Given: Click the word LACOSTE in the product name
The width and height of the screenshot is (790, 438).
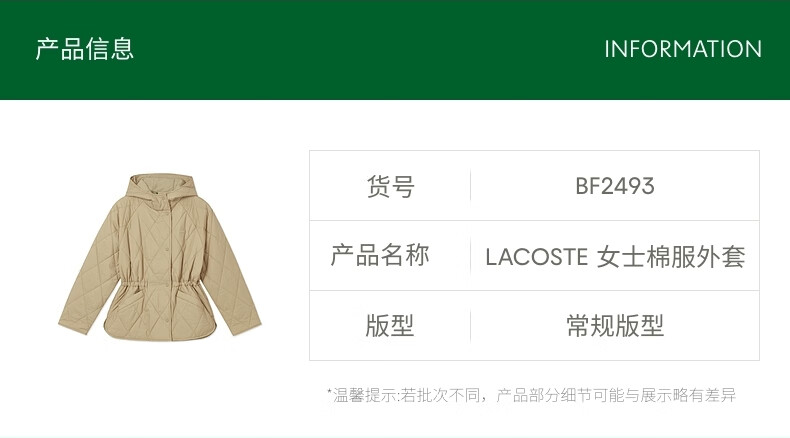Looking at the screenshot, I should (537, 257).
